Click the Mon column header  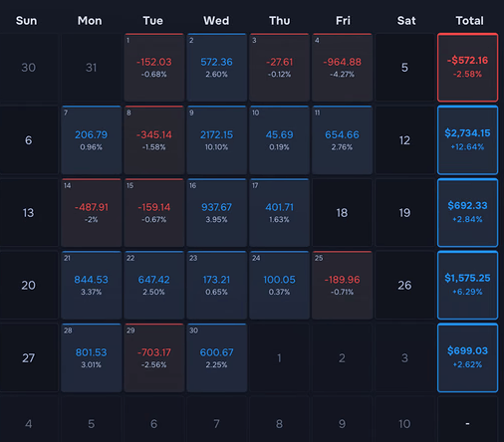90,21
